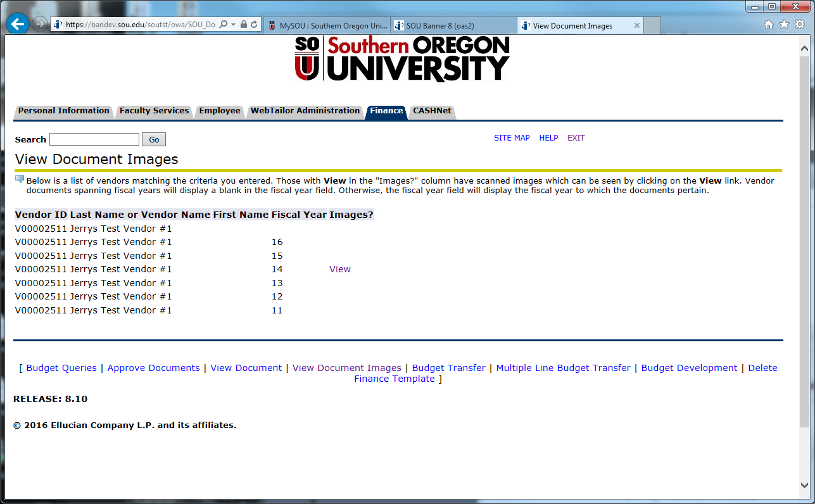The width and height of the screenshot is (815, 504).
Task: Click the Fiscal Year column header
Action: (299, 215)
